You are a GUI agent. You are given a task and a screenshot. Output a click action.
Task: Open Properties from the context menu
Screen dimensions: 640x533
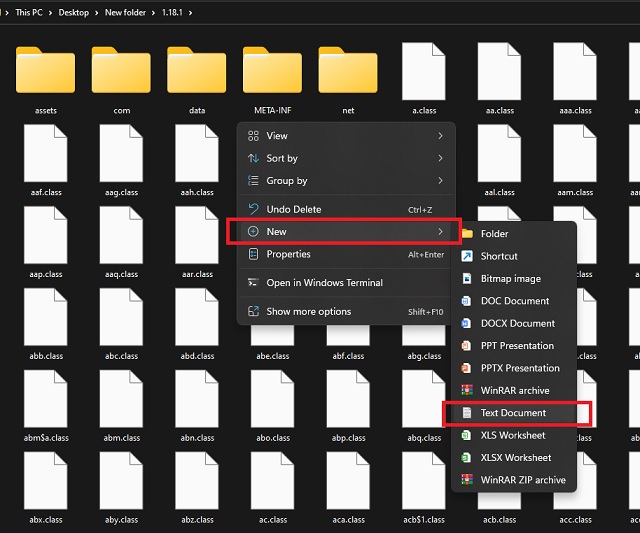289,254
